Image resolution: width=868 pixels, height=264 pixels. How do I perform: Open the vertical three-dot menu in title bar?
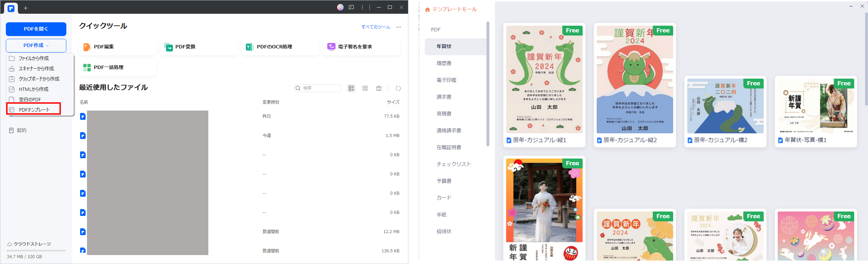click(x=362, y=7)
